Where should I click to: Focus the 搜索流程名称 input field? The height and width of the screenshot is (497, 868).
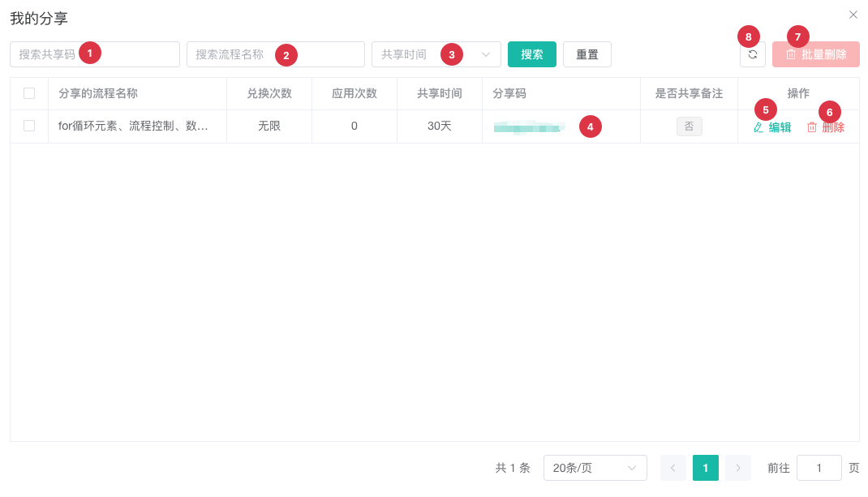(276, 54)
